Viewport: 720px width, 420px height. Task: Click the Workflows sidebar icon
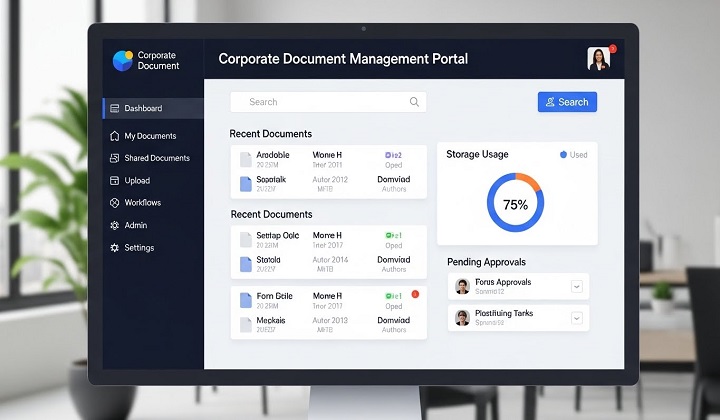tap(114, 203)
